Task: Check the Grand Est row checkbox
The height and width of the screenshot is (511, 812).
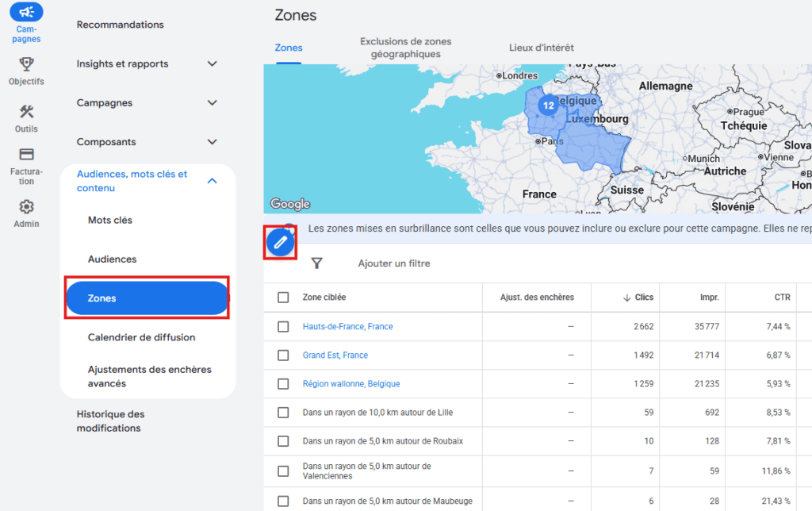Action: tap(283, 355)
